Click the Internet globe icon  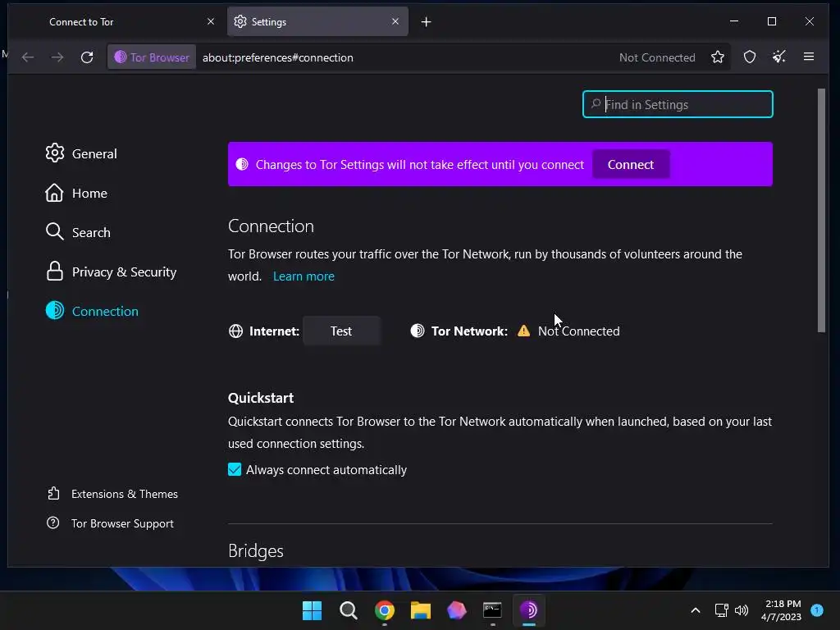235,331
